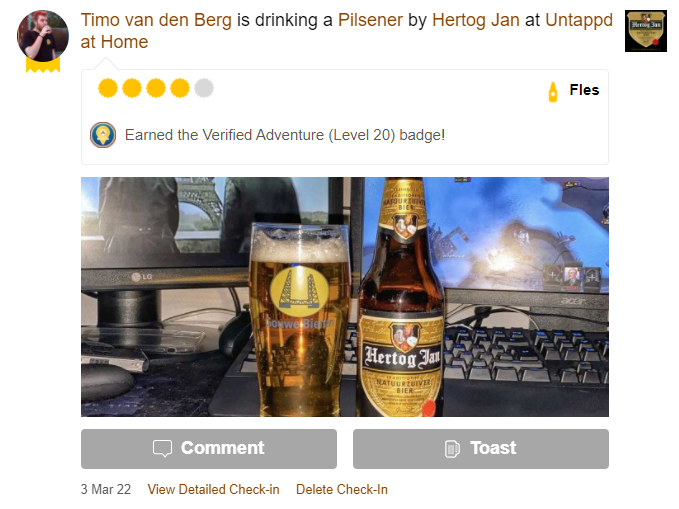Click the grey fifth rating circle
This screenshot has height=509, width=679.
[204, 88]
